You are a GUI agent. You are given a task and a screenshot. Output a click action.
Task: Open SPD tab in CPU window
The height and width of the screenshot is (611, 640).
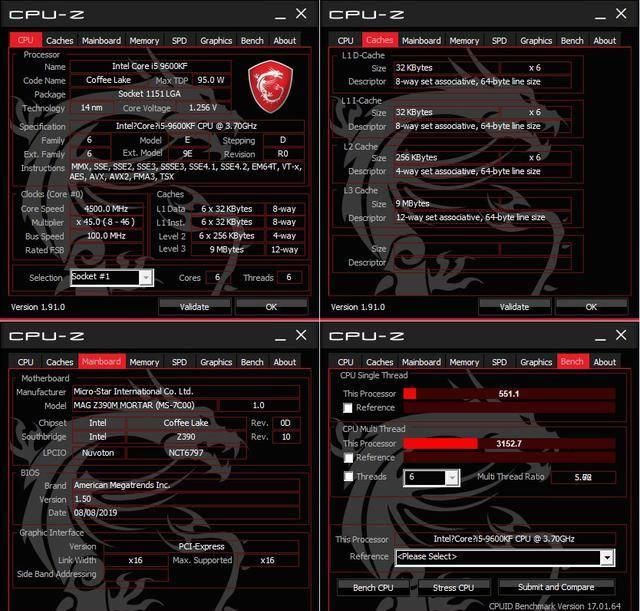coord(179,40)
